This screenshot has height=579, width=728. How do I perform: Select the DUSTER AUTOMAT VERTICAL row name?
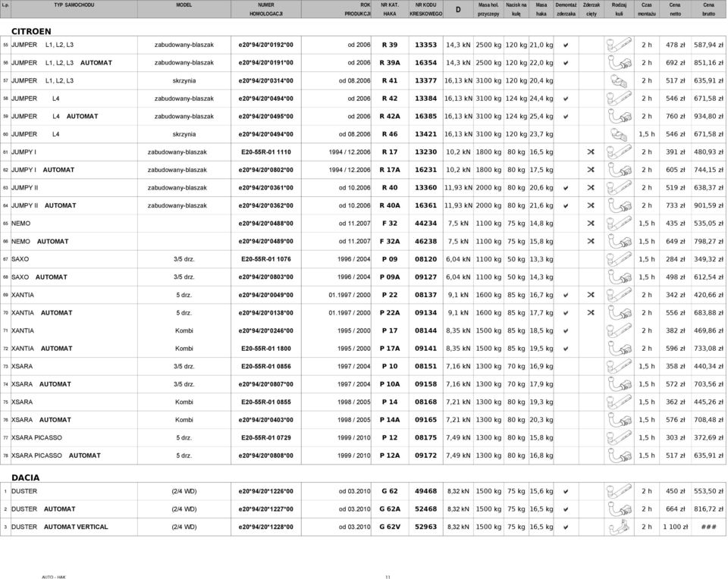point(59,527)
